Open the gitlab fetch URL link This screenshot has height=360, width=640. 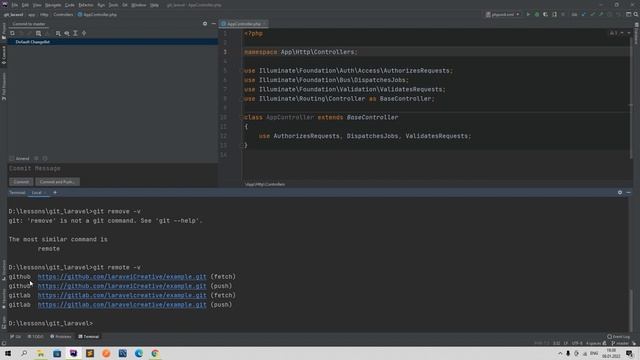coord(122,296)
